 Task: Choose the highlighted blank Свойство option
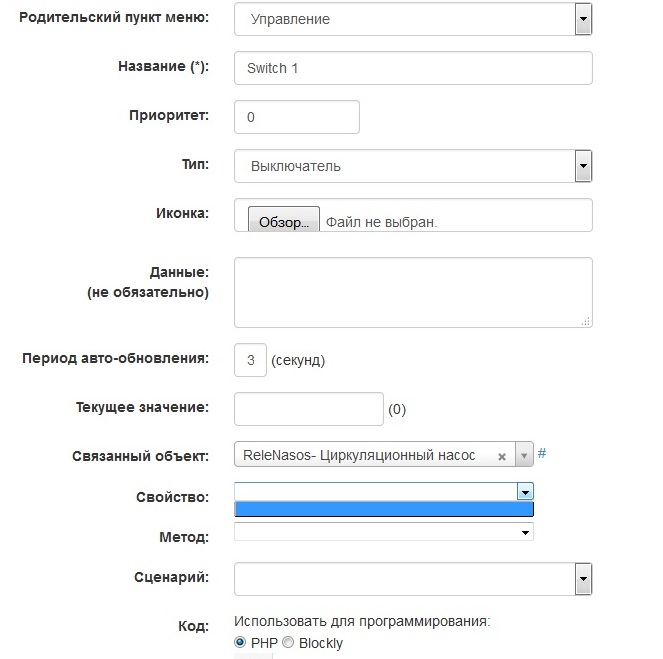(x=384, y=509)
